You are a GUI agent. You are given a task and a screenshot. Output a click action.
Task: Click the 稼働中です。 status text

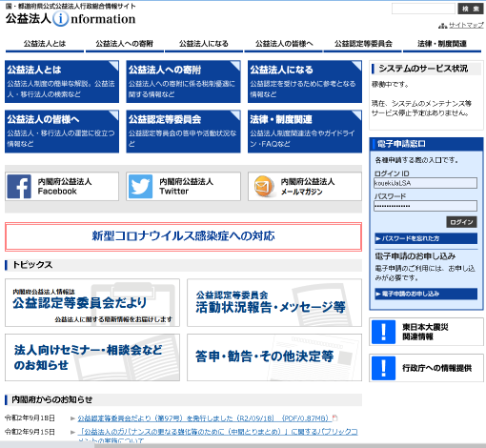(390, 85)
